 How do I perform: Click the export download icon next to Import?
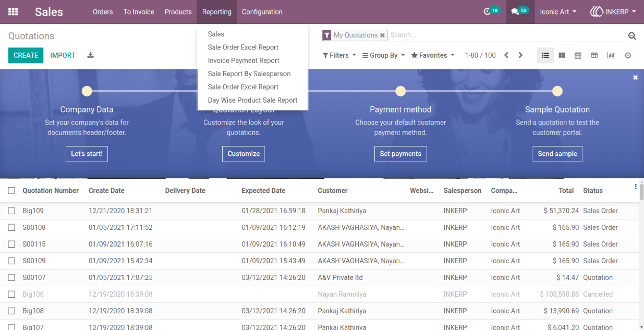click(90, 55)
